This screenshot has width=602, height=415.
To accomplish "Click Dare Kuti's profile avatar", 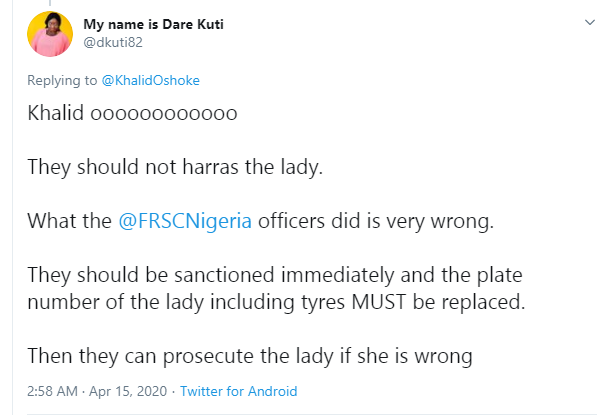I will pyautogui.click(x=45, y=33).
